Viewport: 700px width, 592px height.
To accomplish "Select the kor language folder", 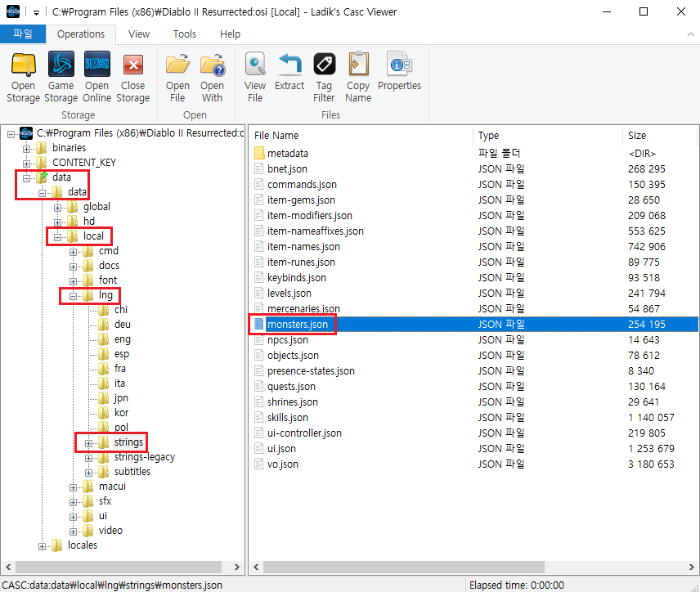I will [121, 413].
